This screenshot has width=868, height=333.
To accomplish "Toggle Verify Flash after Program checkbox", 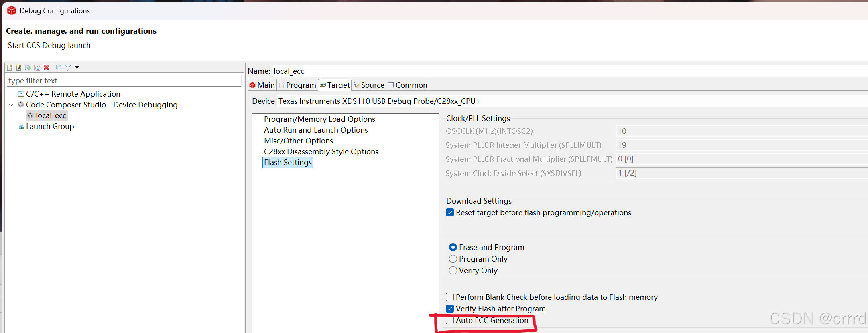I will coord(450,309).
